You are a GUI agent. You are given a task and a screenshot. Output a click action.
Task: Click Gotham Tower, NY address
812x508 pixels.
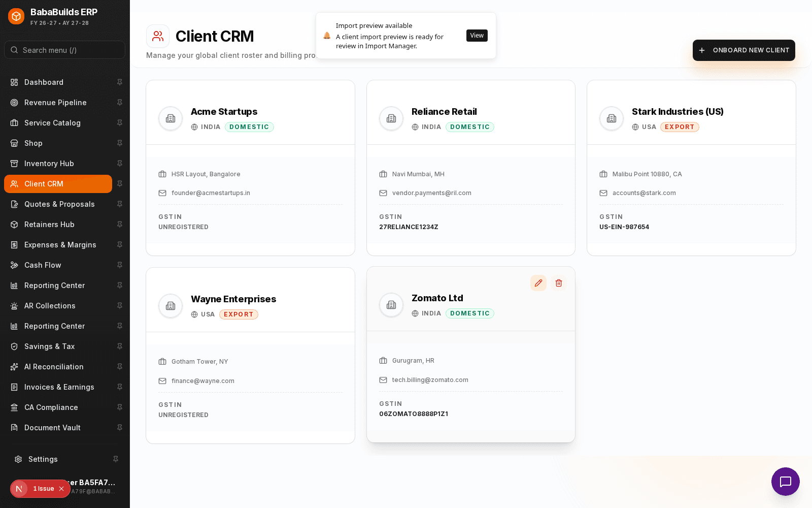pos(200,362)
